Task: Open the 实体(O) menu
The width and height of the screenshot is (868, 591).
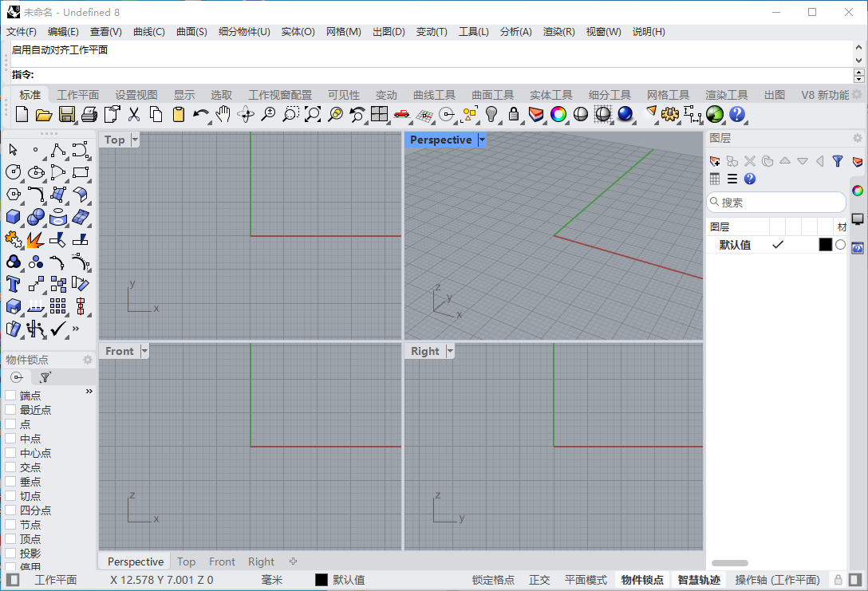Action: click(x=298, y=32)
